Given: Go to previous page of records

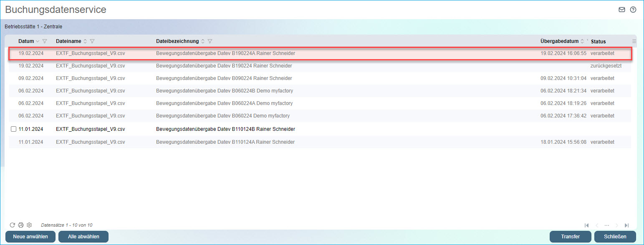Looking at the screenshot, I should (597, 225).
